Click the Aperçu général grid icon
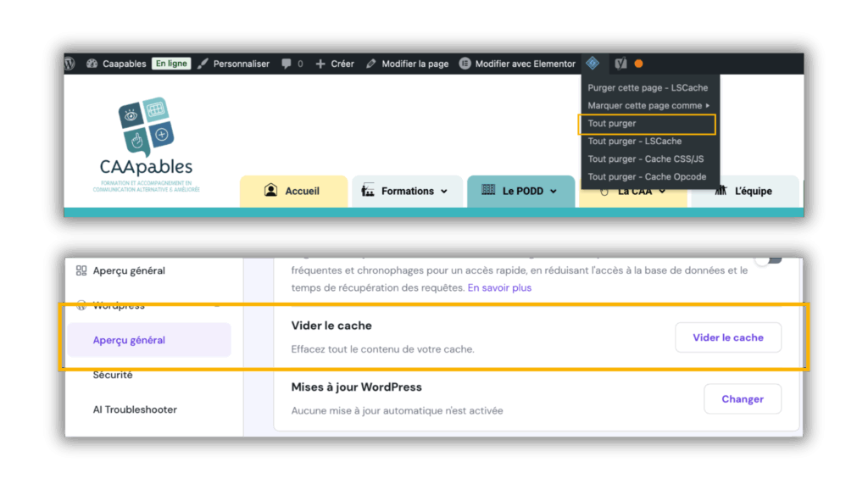 81,270
